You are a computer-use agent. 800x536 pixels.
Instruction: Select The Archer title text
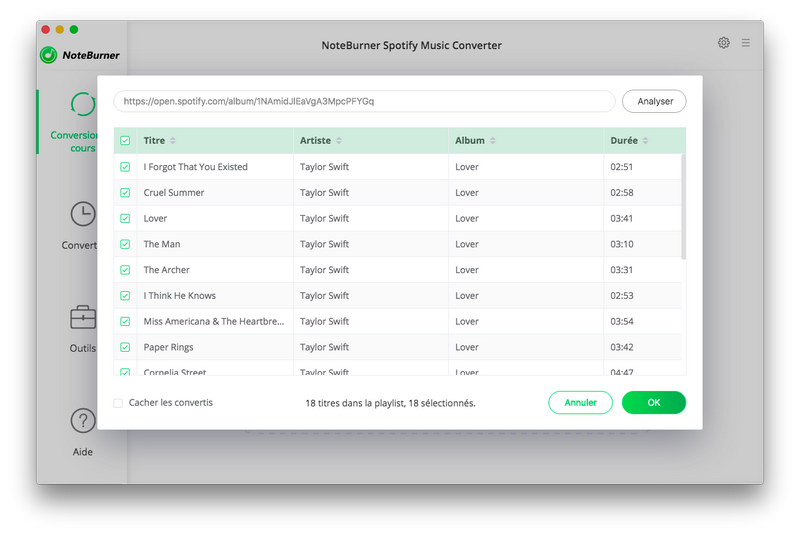tap(166, 270)
